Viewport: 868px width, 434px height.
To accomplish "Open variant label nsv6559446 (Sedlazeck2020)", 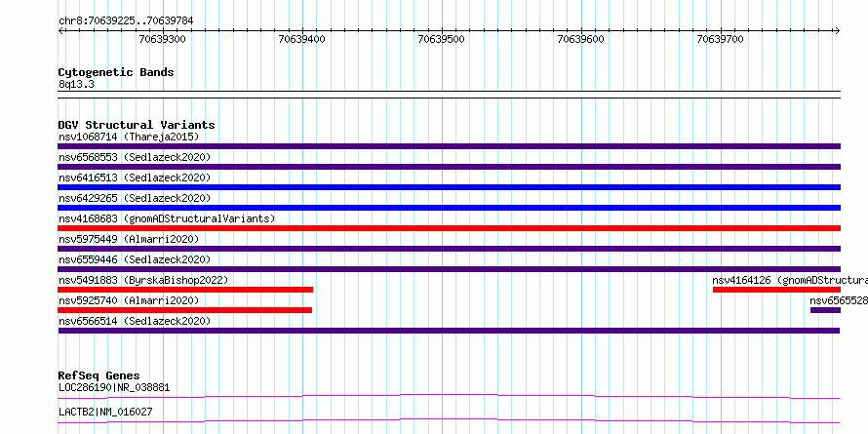I will point(135,259).
